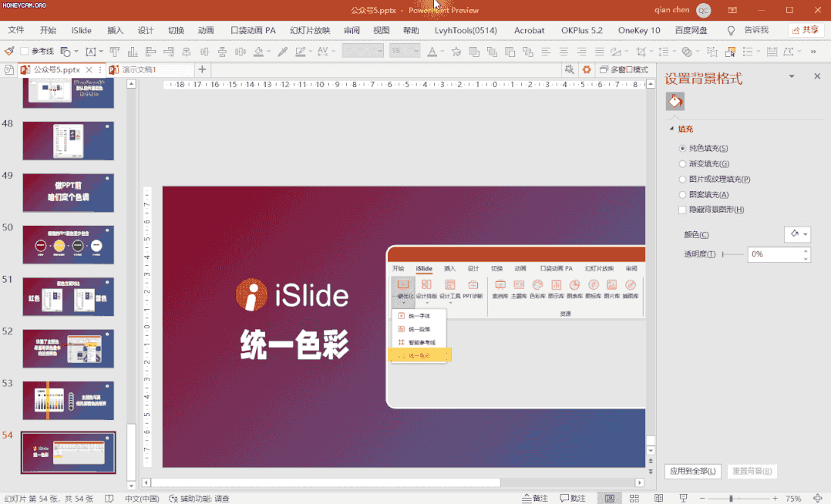Viewport: 831px width, 504px height.
Task: Click the 应用到全部 button
Action: coord(693,471)
